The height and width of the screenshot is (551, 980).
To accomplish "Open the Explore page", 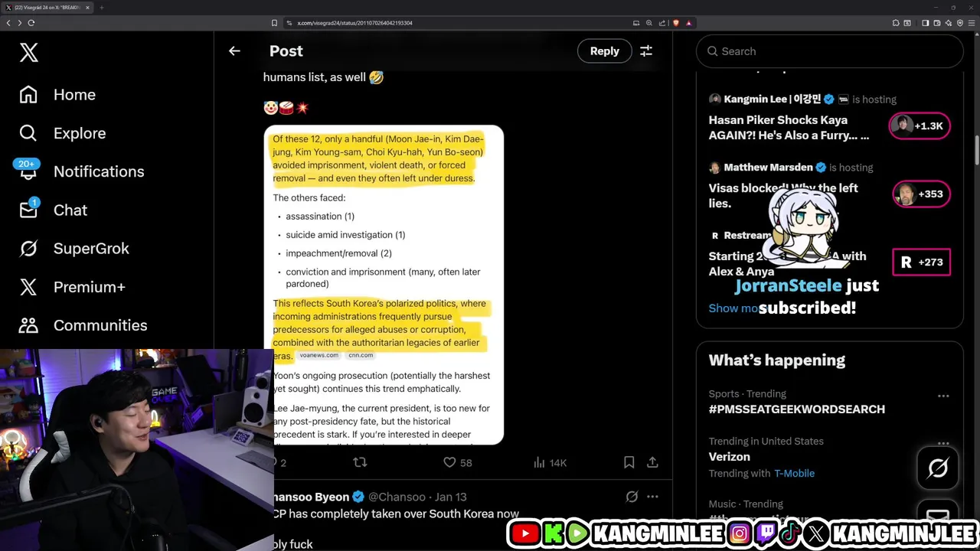I will [x=62, y=133].
